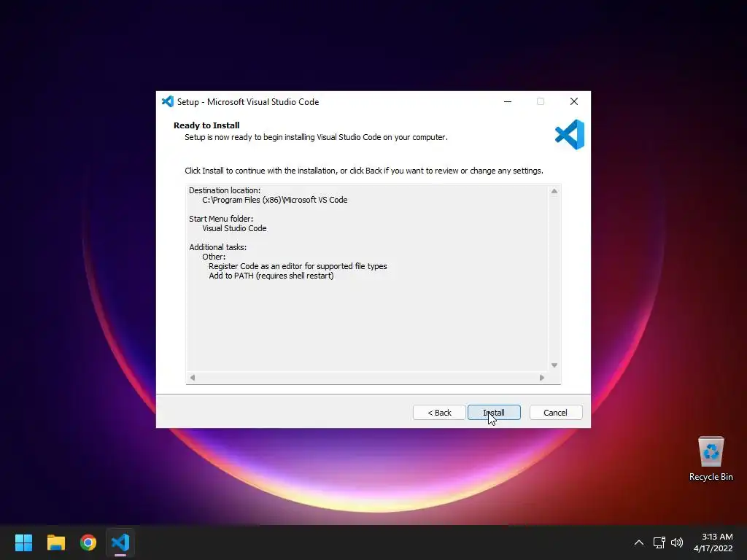Go back with the Back button
Viewport: 747px width, 560px height.
click(x=439, y=413)
